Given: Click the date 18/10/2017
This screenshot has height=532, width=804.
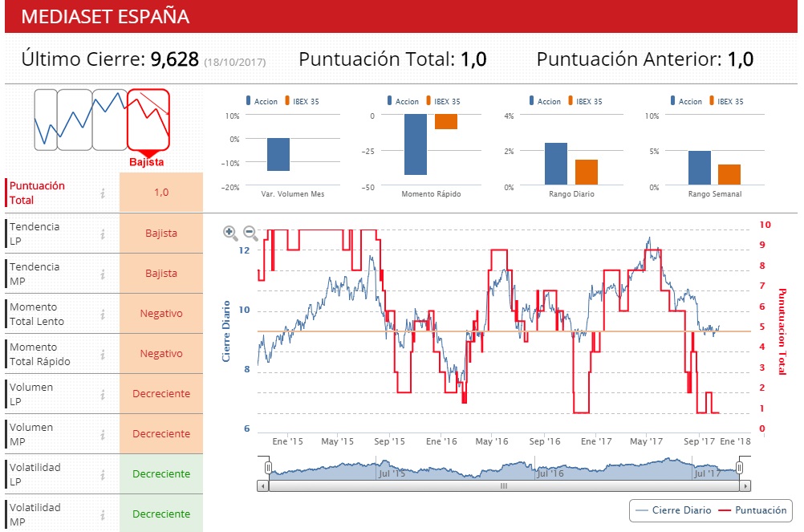Looking at the screenshot, I should coord(235,63).
